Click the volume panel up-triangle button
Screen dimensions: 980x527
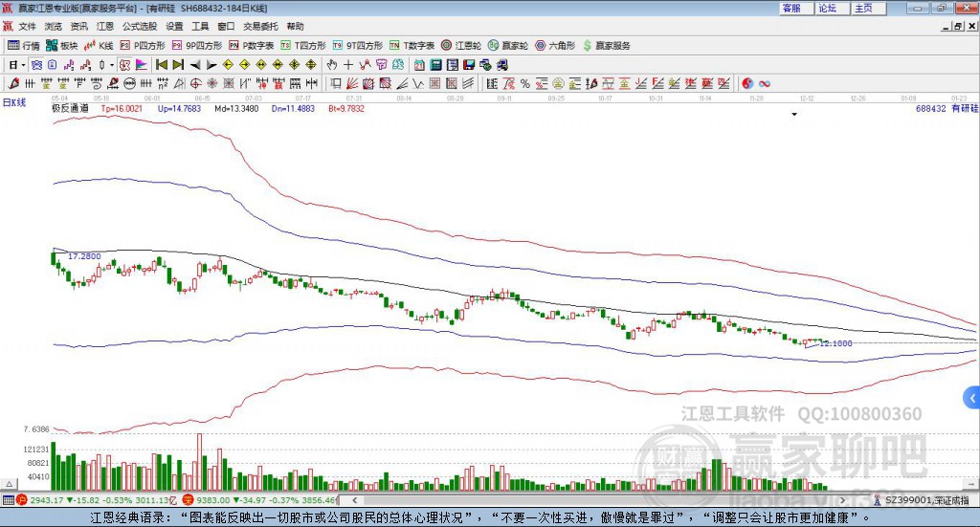pos(9,484)
